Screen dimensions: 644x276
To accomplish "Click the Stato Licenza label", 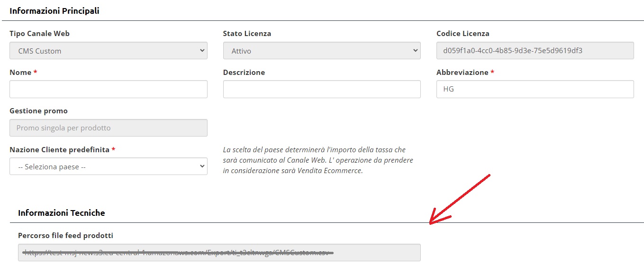I will (247, 34).
